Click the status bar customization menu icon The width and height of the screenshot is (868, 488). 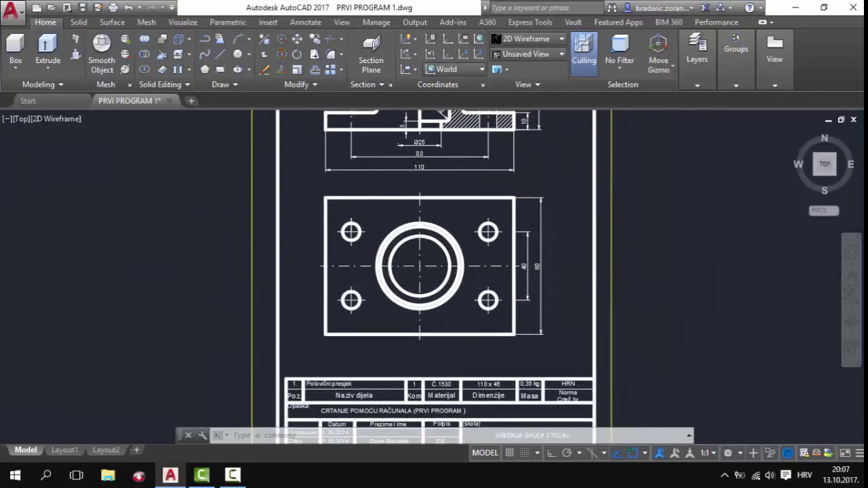tap(860, 453)
